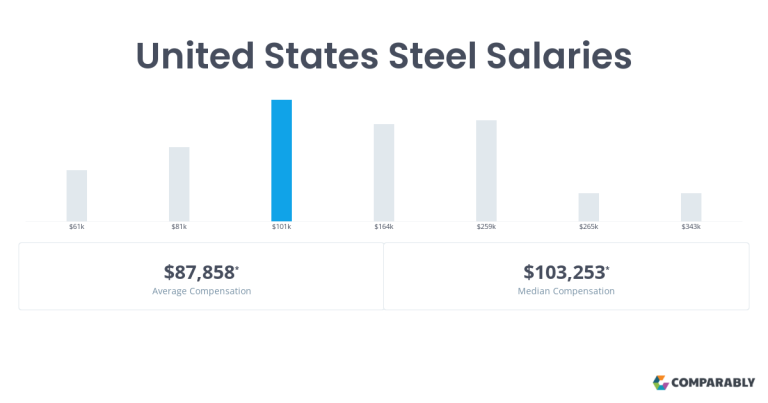
Task: Click the United States Steel Salaries title
Action: pyautogui.click(x=384, y=55)
